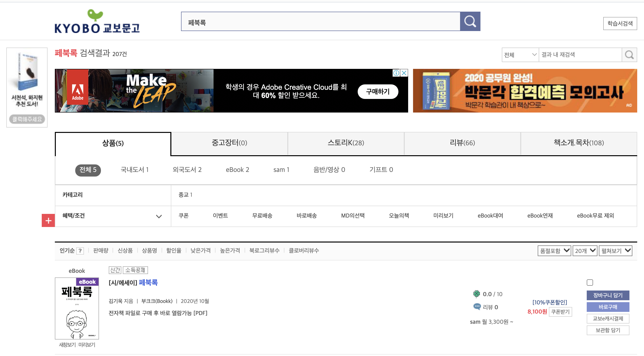Click the clover rating icon
This screenshot has height=356, width=644.
click(477, 294)
